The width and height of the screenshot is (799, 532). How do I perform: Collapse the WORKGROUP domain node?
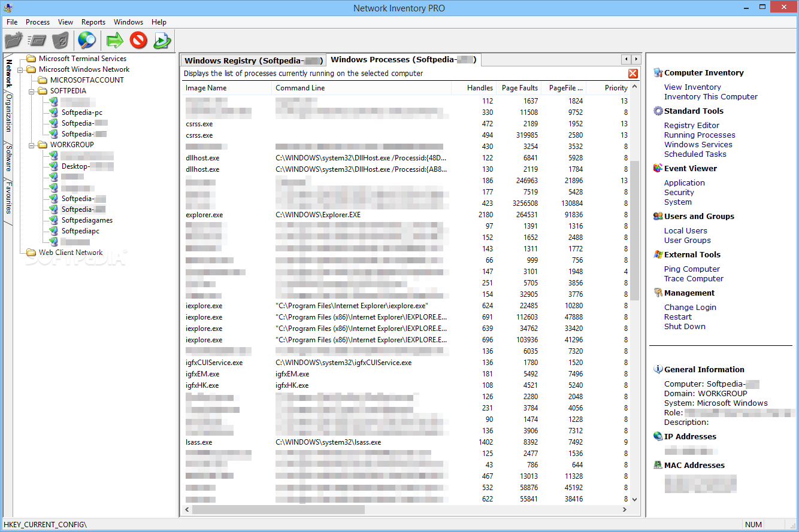[32, 145]
